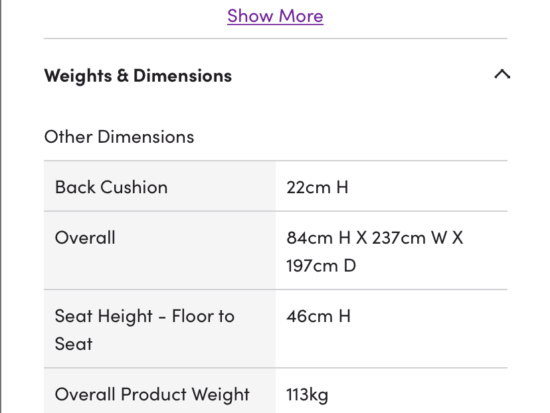The height and width of the screenshot is (413, 550).
Task: Click the word Seat on second line
Action: pyautogui.click(x=74, y=344)
